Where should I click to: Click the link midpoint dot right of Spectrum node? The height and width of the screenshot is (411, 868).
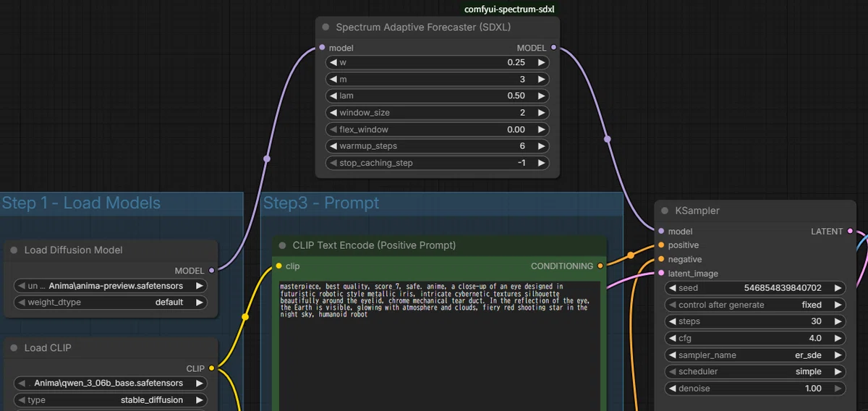[607, 139]
